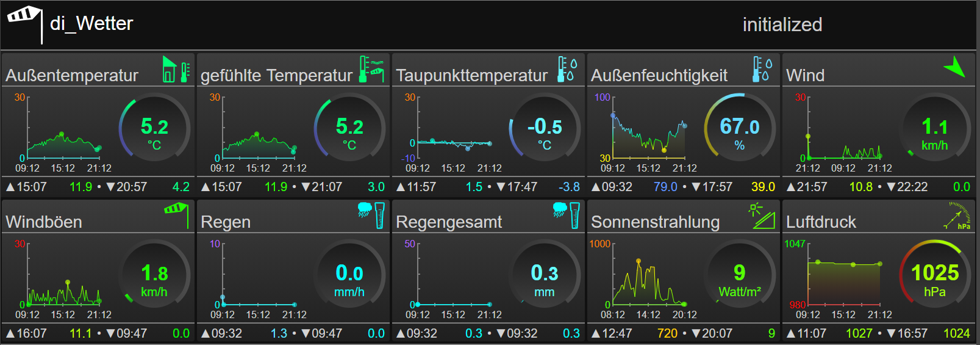Click the Taupunkttemperatur droplet thermometer icon

coord(567,69)
